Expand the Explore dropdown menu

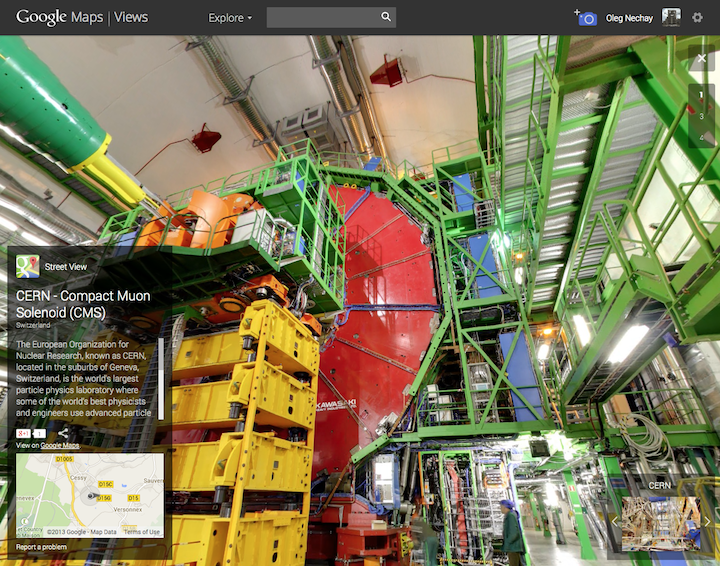(230, 18)
